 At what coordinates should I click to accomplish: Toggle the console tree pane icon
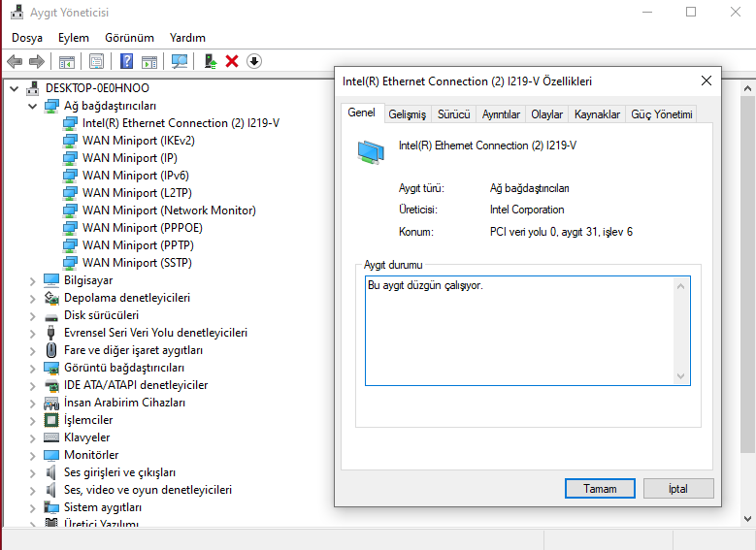click(x=67, y=62)
